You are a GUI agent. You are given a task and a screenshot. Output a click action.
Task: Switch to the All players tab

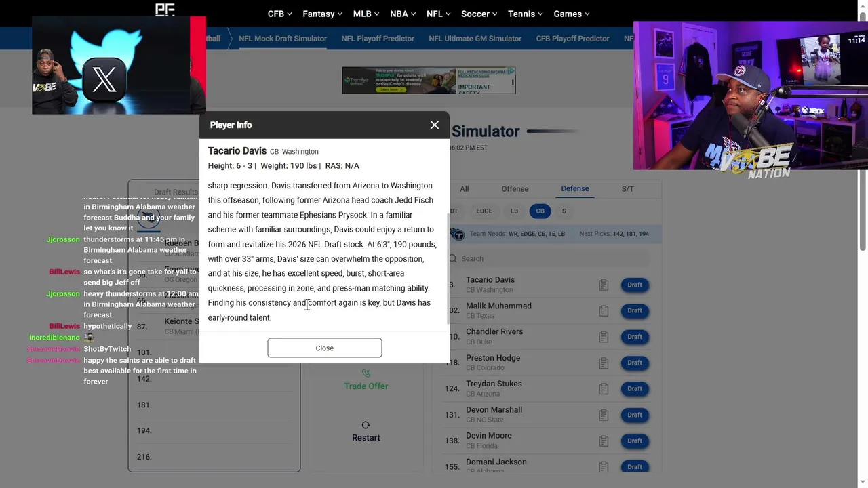pos(465,189)
